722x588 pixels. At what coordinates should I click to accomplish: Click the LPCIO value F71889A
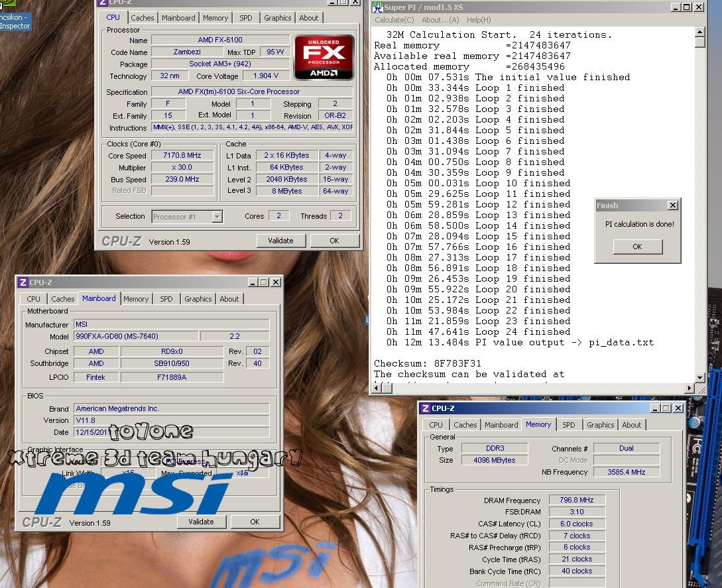coord(172,377)
